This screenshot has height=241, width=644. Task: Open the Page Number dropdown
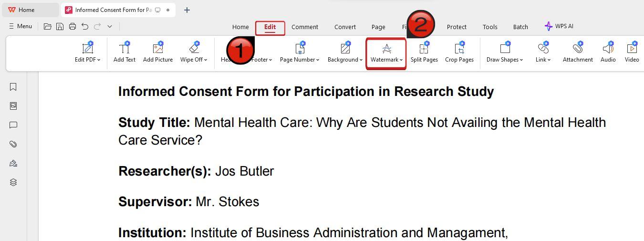(300, 52)
